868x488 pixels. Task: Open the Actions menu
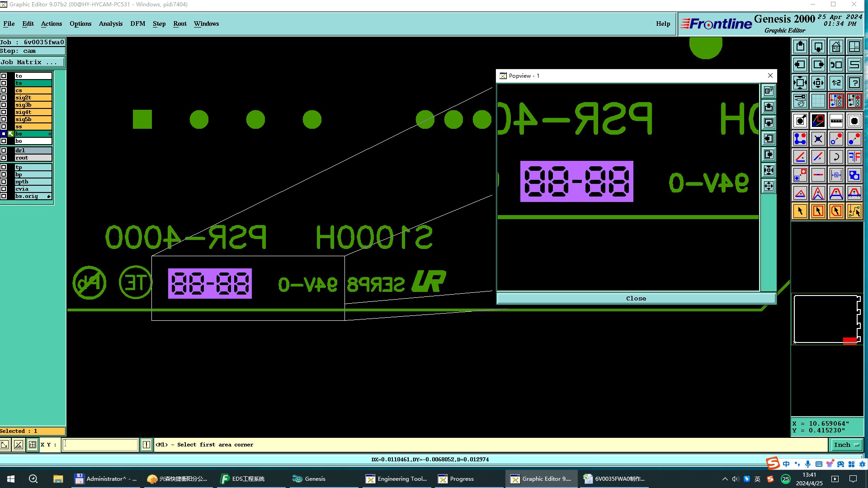pos(52,23)
